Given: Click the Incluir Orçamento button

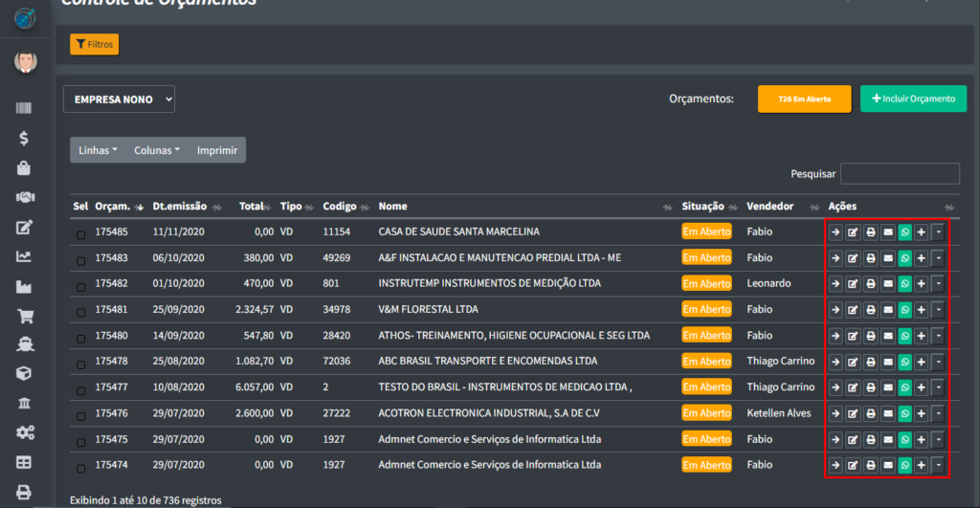Looking at the screenshot, I should tap(913, 99).
